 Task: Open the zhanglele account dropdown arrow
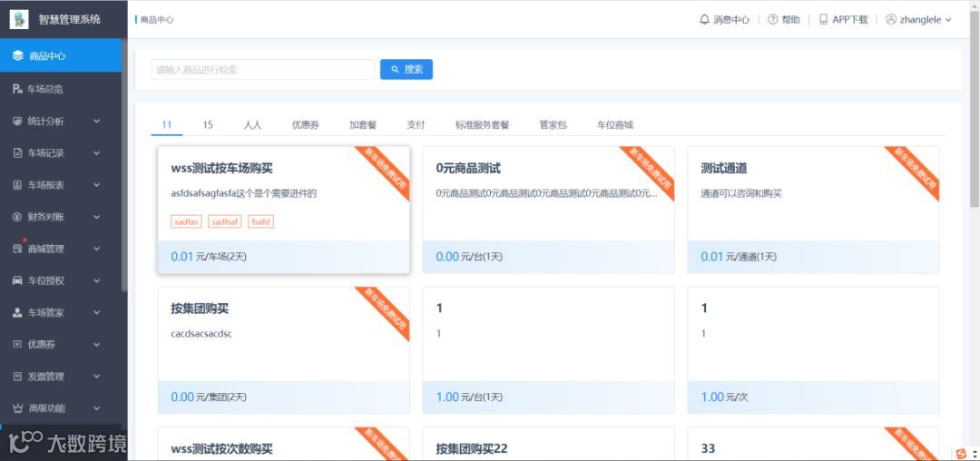point(948,20)
